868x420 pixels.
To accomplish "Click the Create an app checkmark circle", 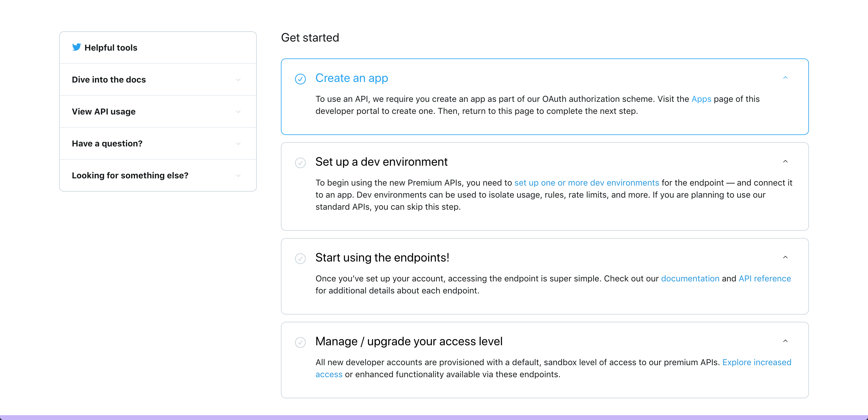I will coord(300,79).
